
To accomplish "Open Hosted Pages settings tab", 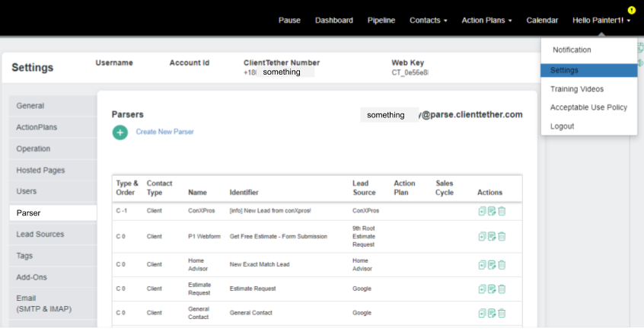I will (53, 170).
